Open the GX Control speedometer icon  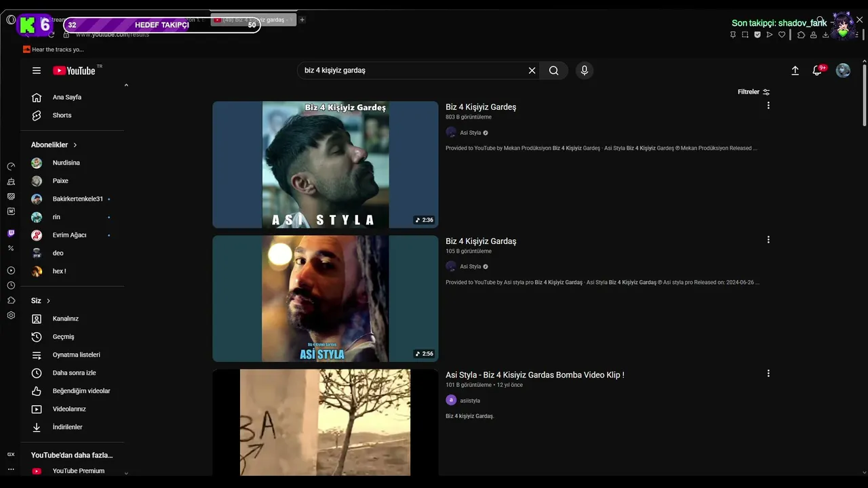(x=11, y=167)
